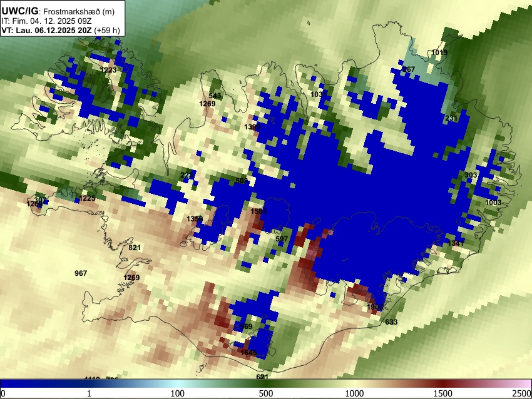Screen dimensions: 532x399
Task: Click the map value 1031
Action: tap(319, 94)
